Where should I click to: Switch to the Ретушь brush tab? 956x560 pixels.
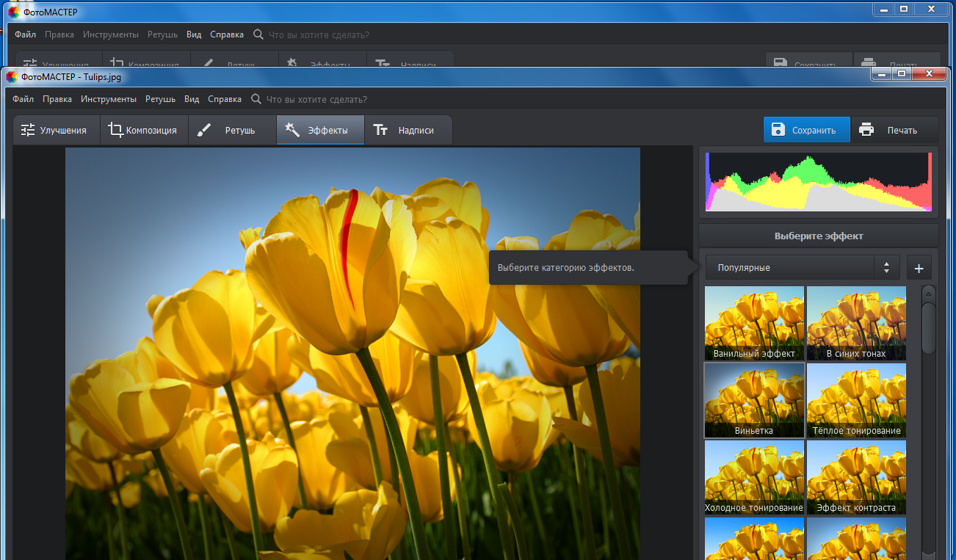[x=232, y=130]
